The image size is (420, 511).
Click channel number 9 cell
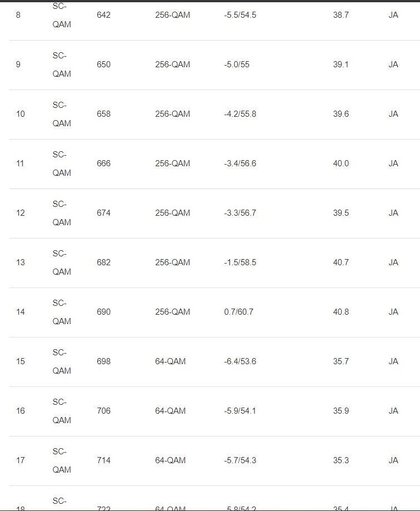[18, 65]
